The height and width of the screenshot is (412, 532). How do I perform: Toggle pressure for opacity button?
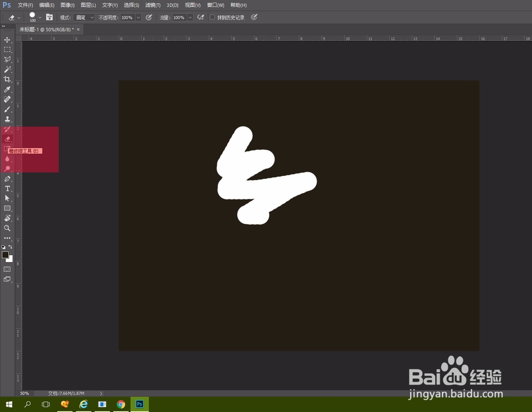148,18
